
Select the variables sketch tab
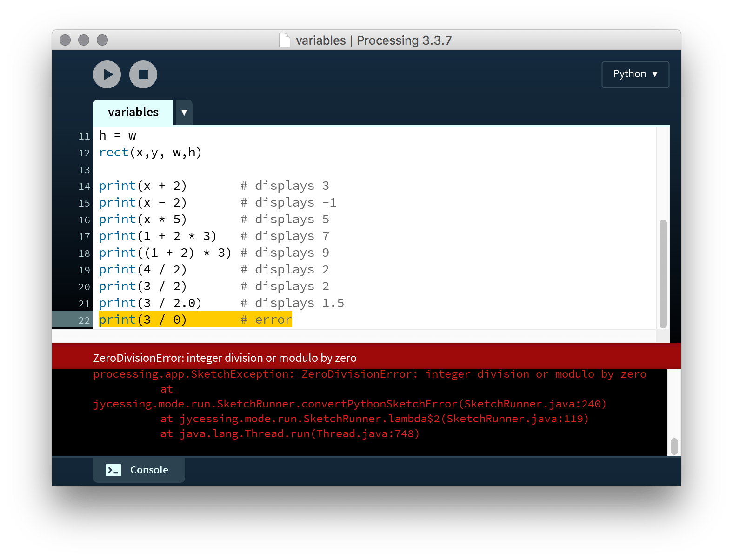[x=133, y=113]
